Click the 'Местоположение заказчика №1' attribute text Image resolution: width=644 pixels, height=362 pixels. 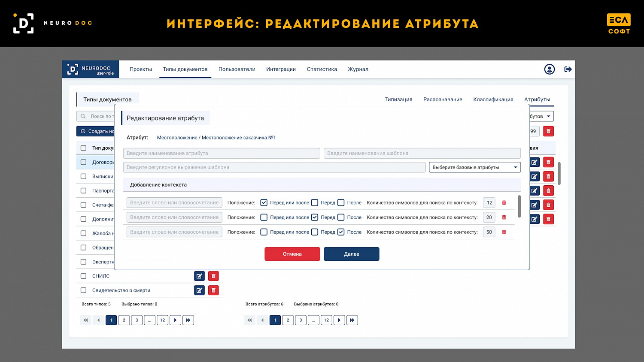239,138
